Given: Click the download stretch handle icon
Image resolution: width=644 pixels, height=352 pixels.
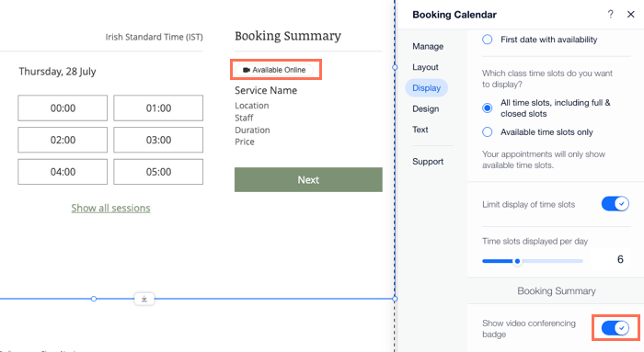Looking at the screenshot, I should pos(144,299).
